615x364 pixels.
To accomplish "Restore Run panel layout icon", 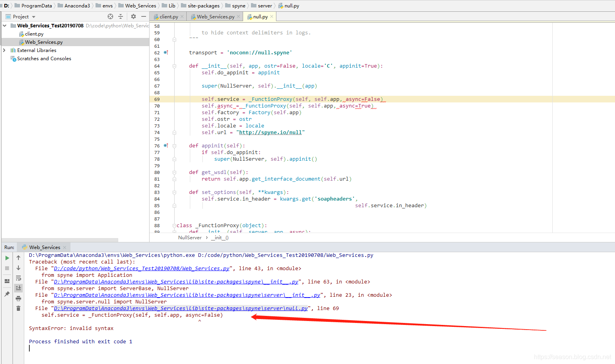I will pyautogui.click(x=7, y=281).
